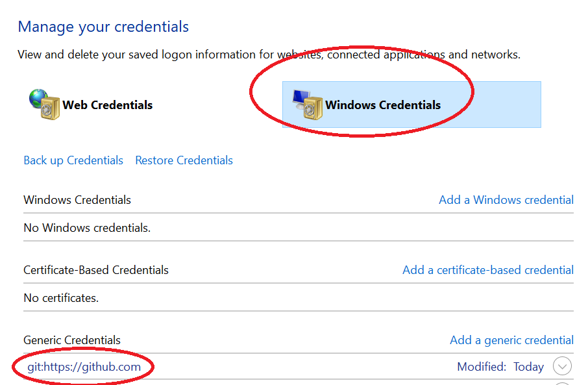Click the Web Credentials globe-and-safe icon
Viewport: 588px width, 385px height.
click(x=44, y=105)
